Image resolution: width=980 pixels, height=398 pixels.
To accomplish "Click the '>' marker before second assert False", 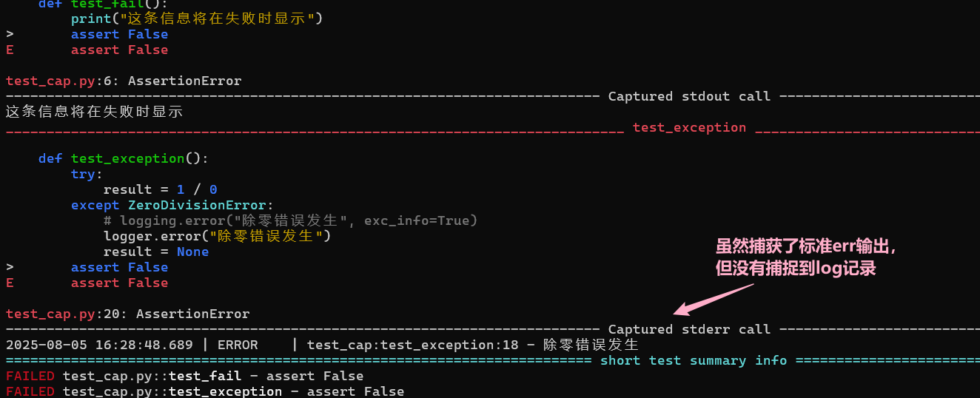I will click(x=10, y=267).
